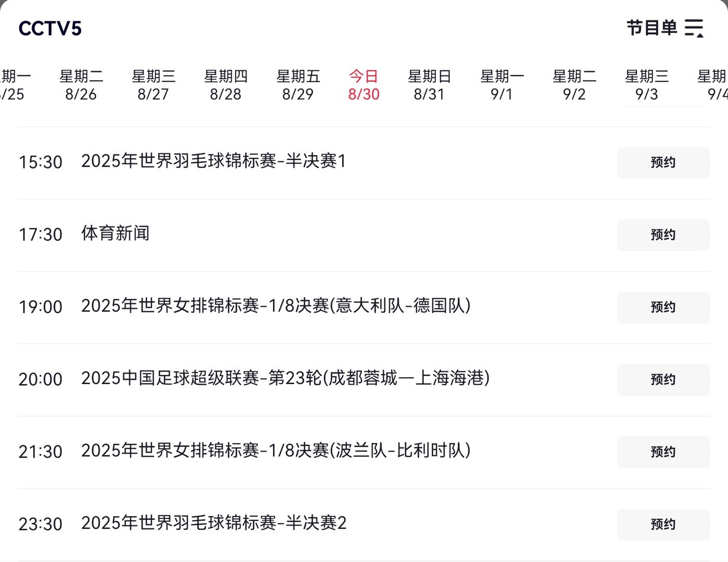The image size is (728, 562).
Task: Reserve the 21:30 Poland-Belgium volleyball match
Action: (x=663, y=452)
